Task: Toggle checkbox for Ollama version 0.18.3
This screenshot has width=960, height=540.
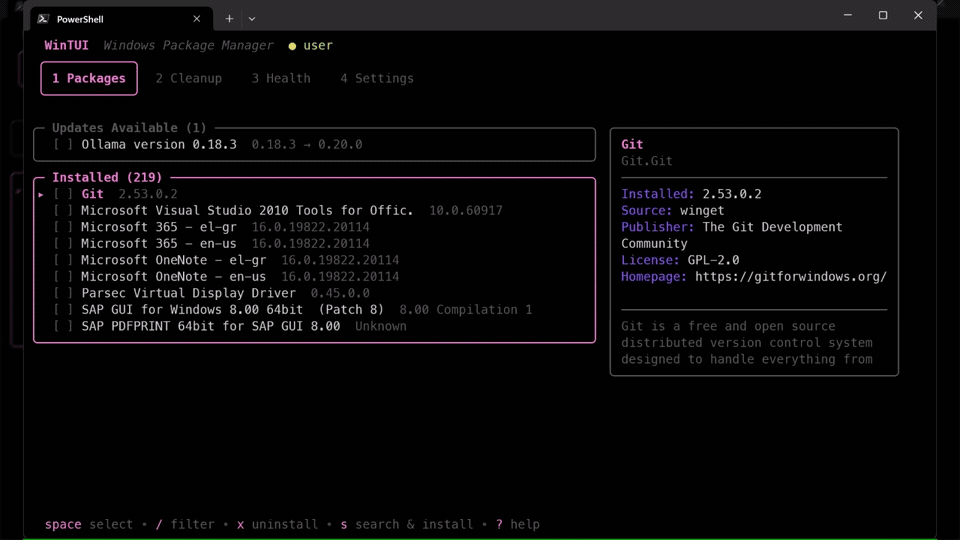Action: point(63,144)
